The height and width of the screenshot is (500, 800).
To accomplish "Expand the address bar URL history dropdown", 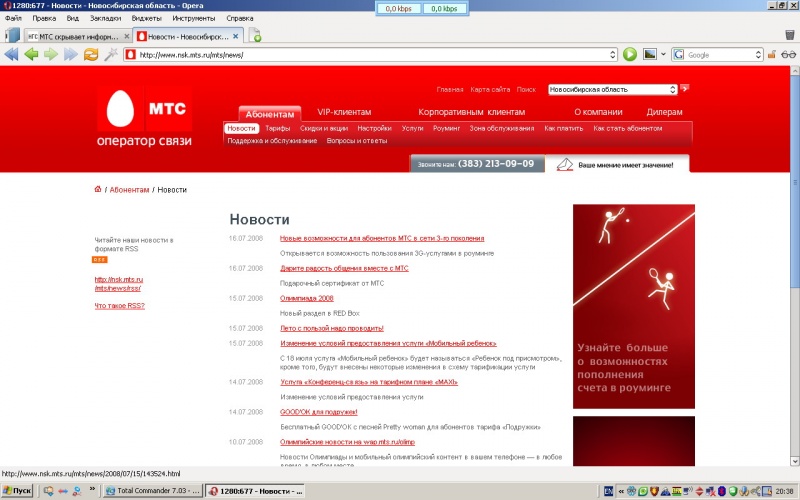I will 612,55.
